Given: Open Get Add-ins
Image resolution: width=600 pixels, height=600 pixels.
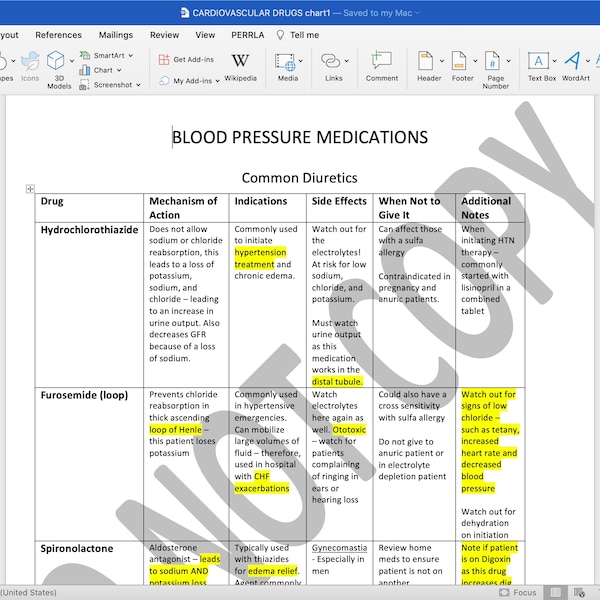Looking at the screenshot, I should coord(186,59).
